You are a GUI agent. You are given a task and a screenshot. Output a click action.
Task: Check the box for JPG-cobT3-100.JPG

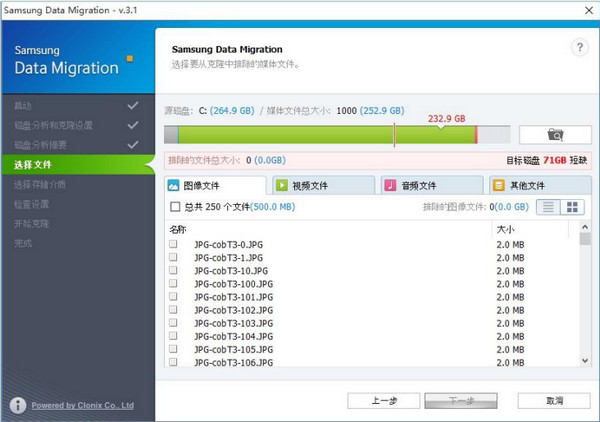173,284
